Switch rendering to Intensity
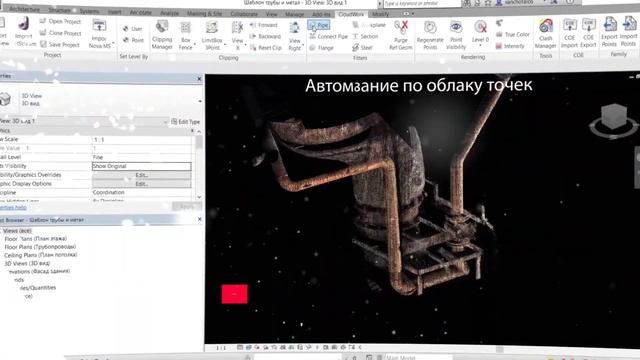The width and height of the screenshot is (640, 360). tap(510, 46)
